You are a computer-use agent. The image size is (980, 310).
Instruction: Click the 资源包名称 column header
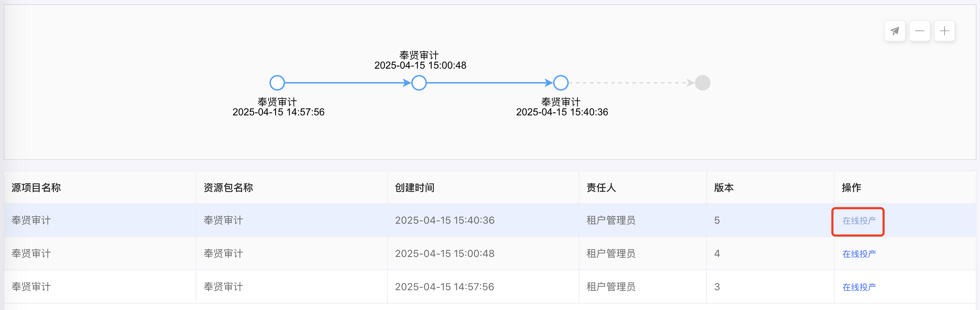click(x=228, y=188)
